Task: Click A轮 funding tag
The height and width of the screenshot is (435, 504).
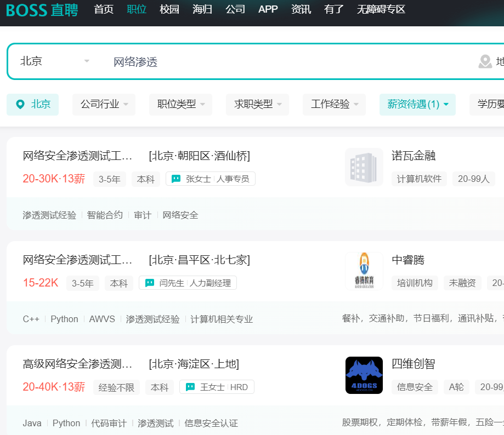Action: click(456, 387)
